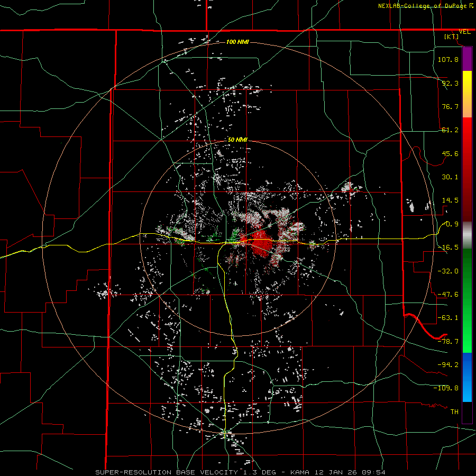Click the -32.0 legend value

click(x=448, y=271)
